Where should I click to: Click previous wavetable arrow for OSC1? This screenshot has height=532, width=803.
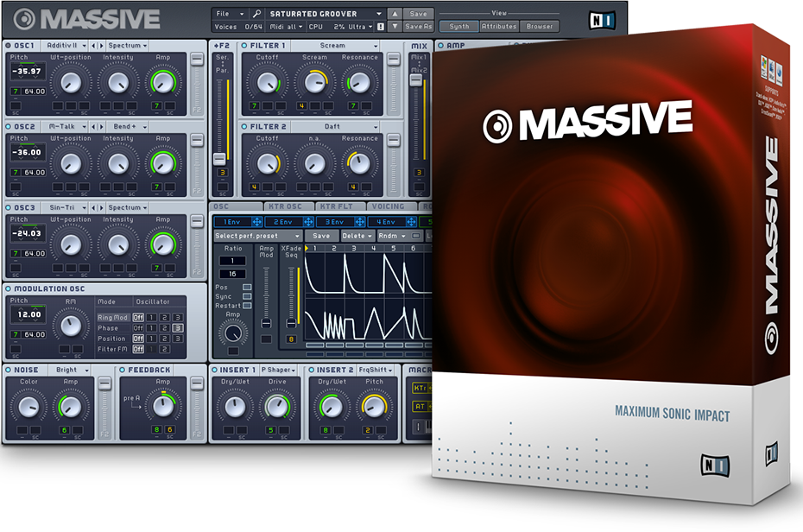[94, 46]
